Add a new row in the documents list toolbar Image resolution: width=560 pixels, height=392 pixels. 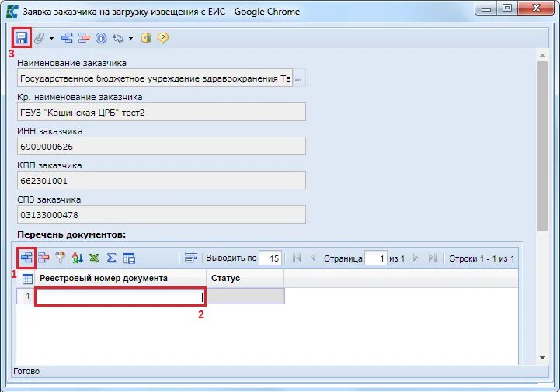pos(26,258)
